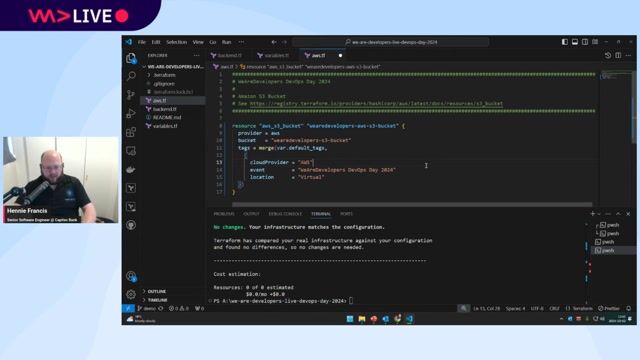Viewport: 640px width, 360px height.
Task: Open the Explorer view in activity bar
Action: point(131,58)
